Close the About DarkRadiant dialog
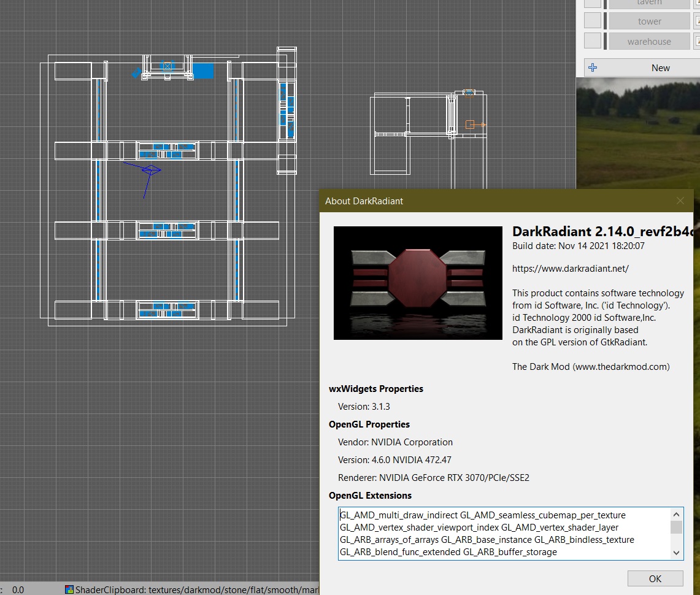 point(680,201)
